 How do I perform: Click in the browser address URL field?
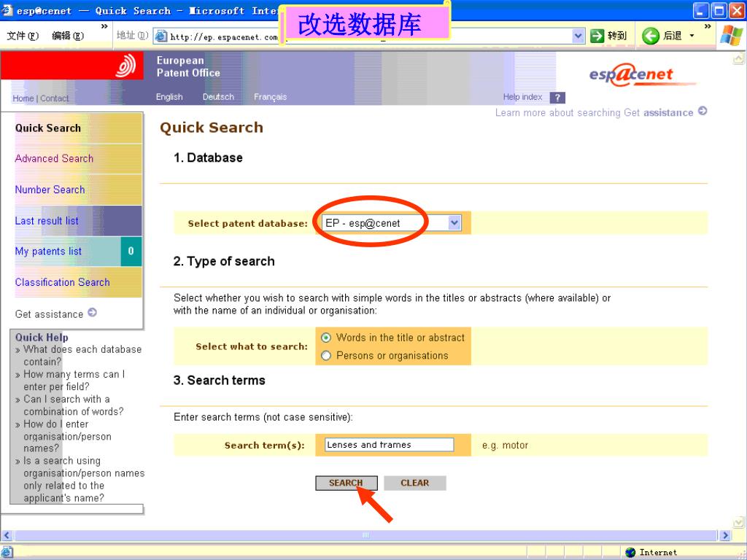363,36
